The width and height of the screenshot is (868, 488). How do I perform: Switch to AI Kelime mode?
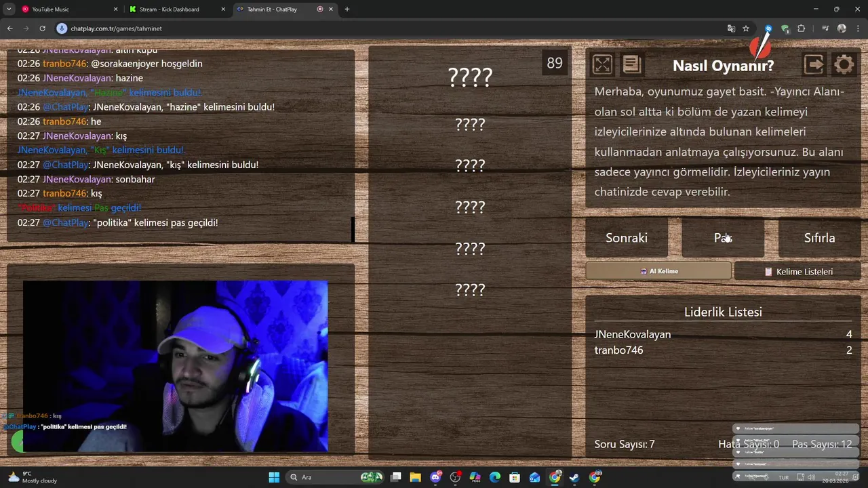tap(658, 271)
